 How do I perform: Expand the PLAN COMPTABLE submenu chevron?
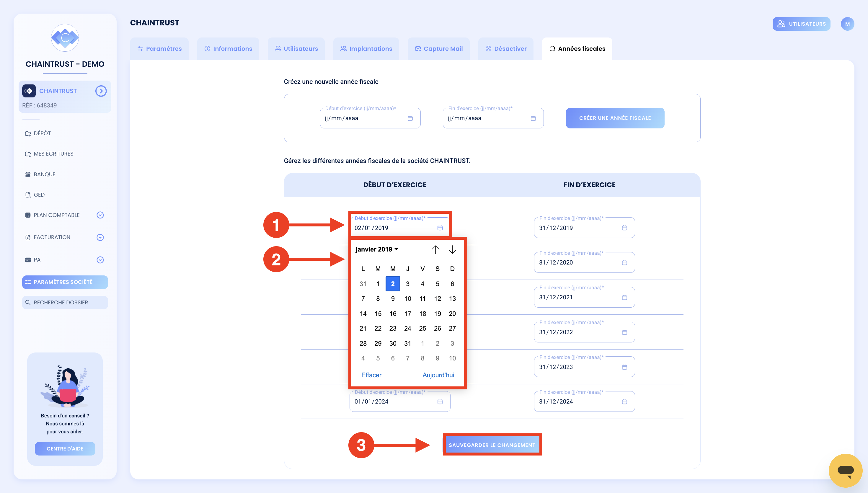[x=100, y=215]
